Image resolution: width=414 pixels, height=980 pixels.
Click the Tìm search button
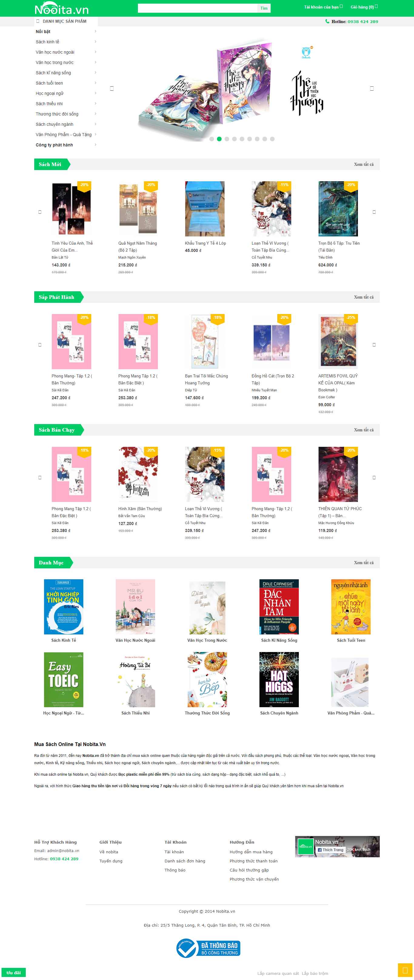264,8
